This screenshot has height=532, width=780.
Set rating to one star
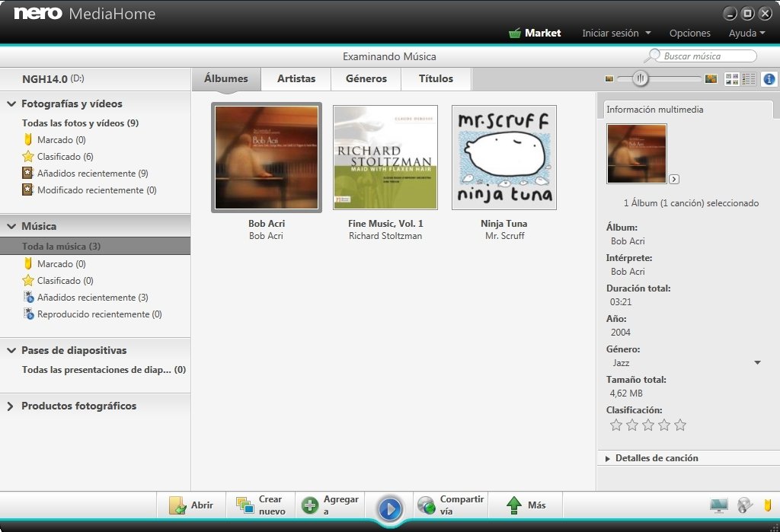point(615,425)
